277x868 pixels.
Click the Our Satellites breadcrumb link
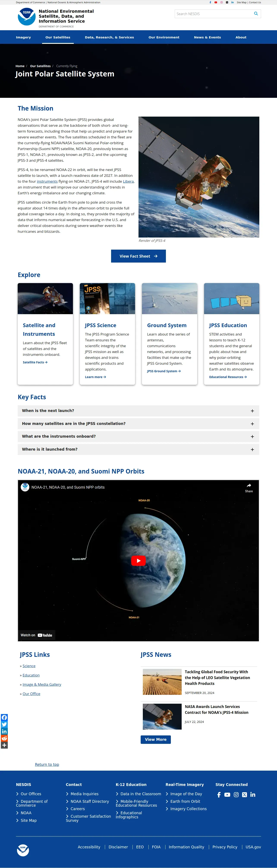[40, 66]
